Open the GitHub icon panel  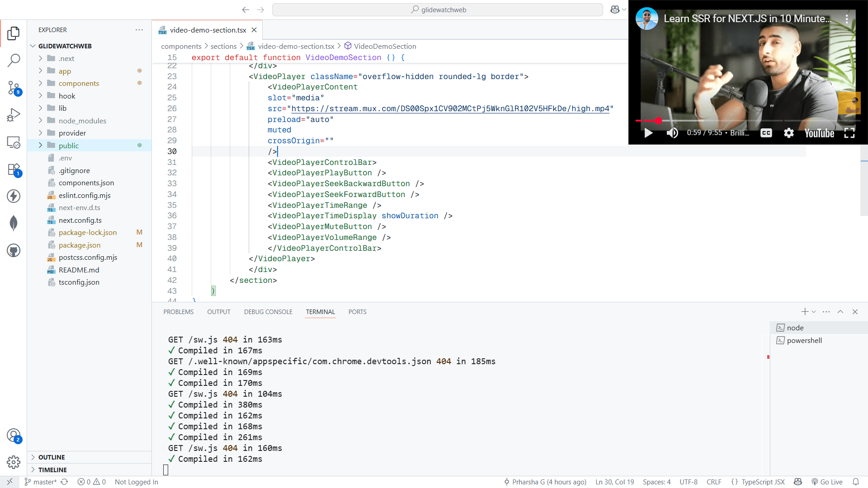tap(14, 250)
